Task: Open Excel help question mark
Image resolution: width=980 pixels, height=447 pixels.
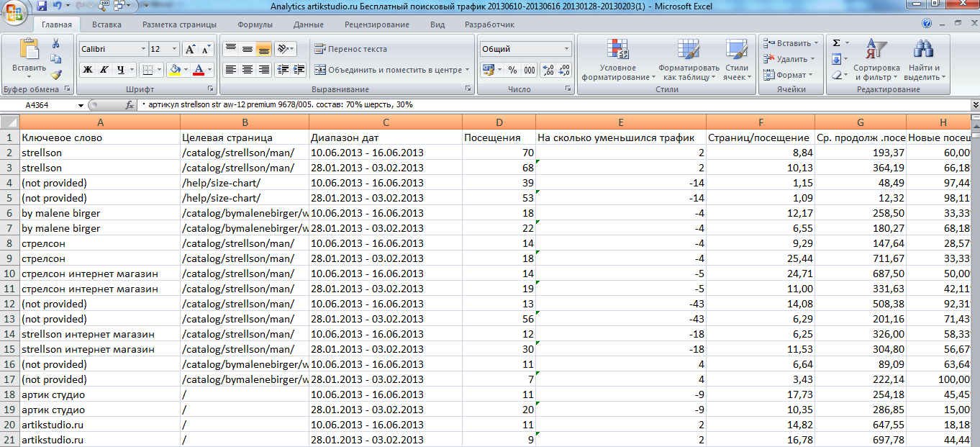Action: (x=927, y=24)
